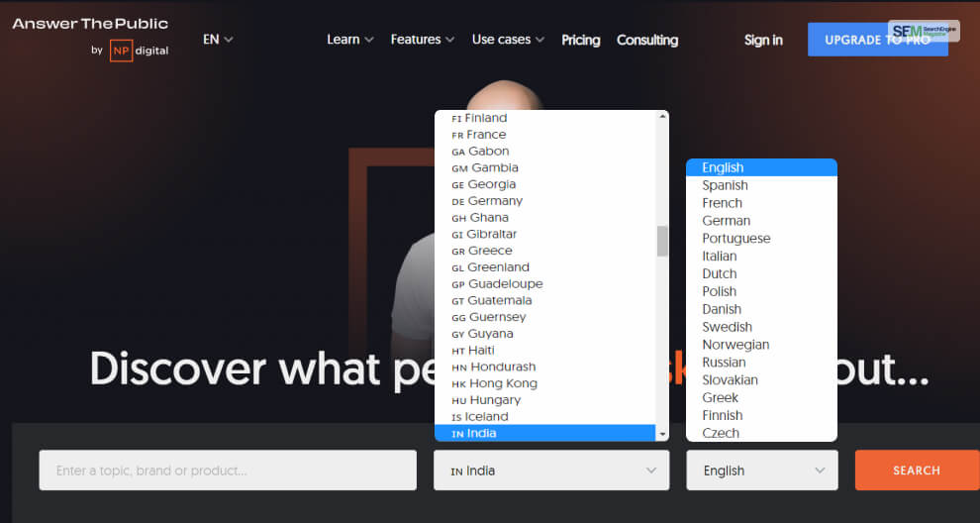Click the country list scrollbar thumb
This screenshot has width=980, height=523.
coord(662,241)
